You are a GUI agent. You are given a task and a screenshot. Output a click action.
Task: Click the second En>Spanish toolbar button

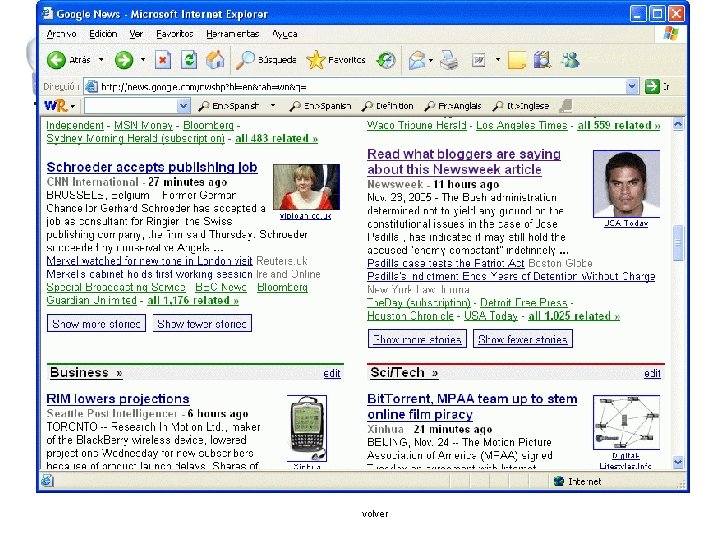point(321,106)
